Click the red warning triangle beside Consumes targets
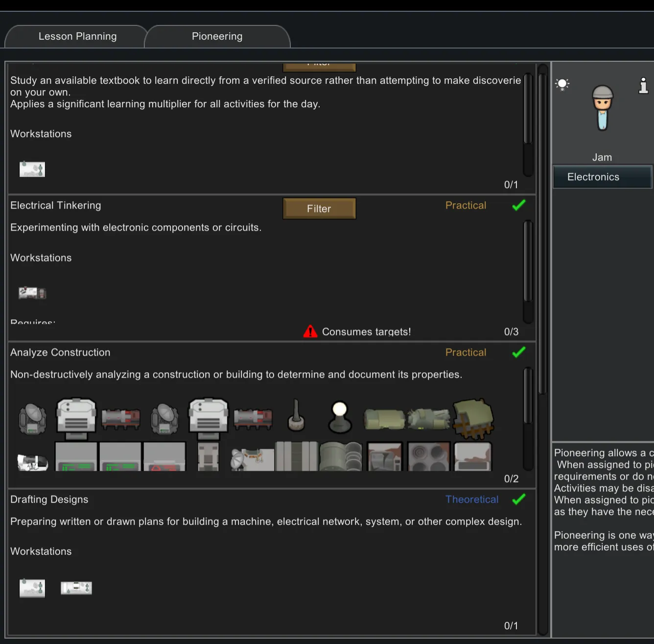Image resolution: width=654 pixels, height=644 pixels. tap(310, 332)
